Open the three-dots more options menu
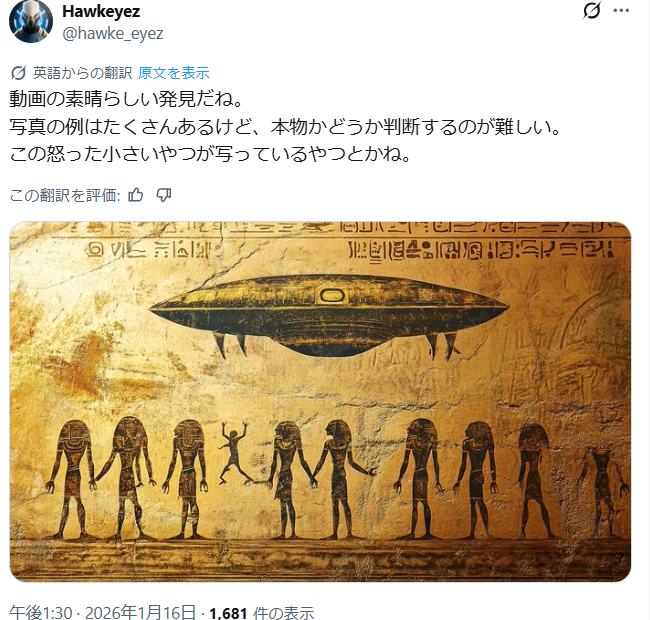This screenshot has width=650, height=620. point(621,10)
